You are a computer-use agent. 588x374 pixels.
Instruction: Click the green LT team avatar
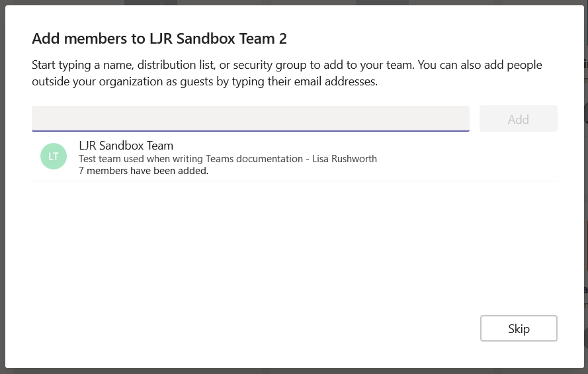click(54, 156)
